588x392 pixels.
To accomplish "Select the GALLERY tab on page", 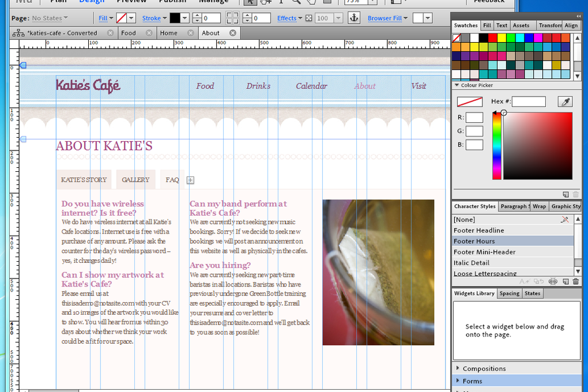I will [135, 180].
